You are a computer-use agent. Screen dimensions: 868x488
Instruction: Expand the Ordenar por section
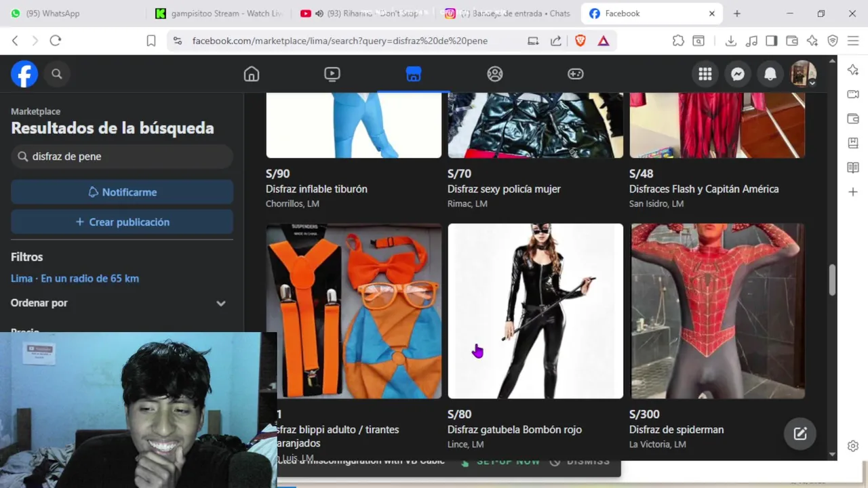point(122,303)
